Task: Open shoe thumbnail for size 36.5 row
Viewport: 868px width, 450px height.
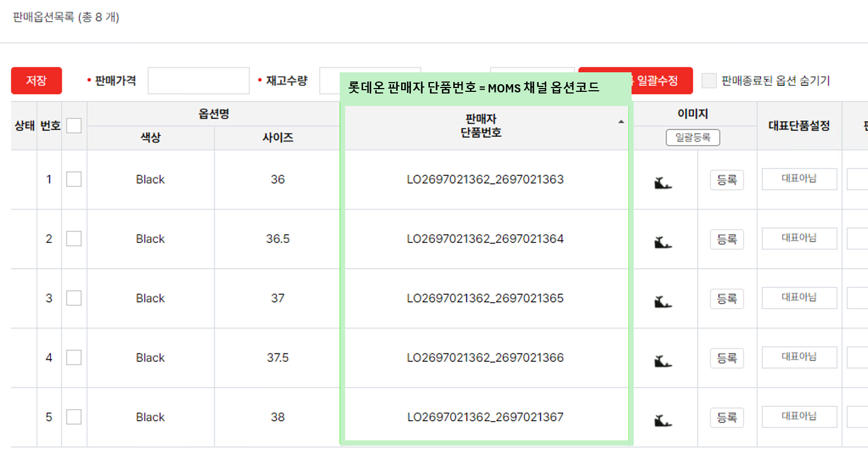Action: pos(663,242)
